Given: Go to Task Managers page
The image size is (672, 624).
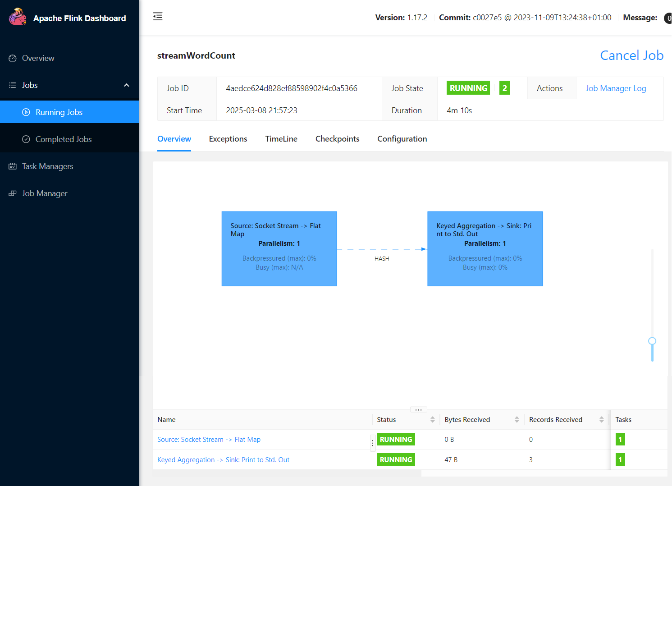Looking at the screenshot, I should point(69,166).
